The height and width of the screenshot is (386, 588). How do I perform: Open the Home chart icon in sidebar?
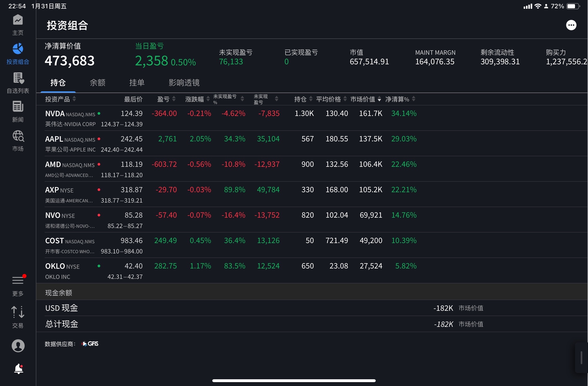[18, 20]
